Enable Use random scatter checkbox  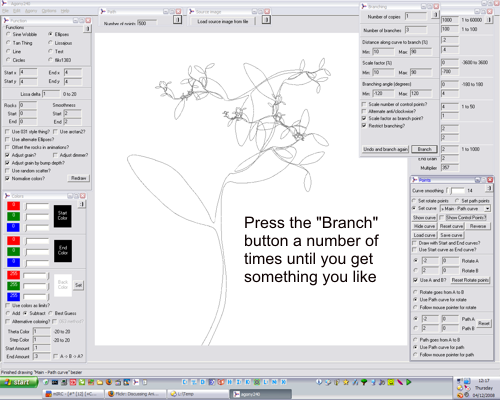click(28, 171)
